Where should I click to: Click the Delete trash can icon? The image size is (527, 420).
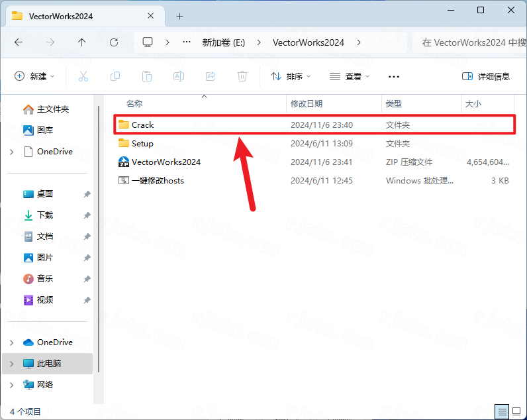pos(242,76)
